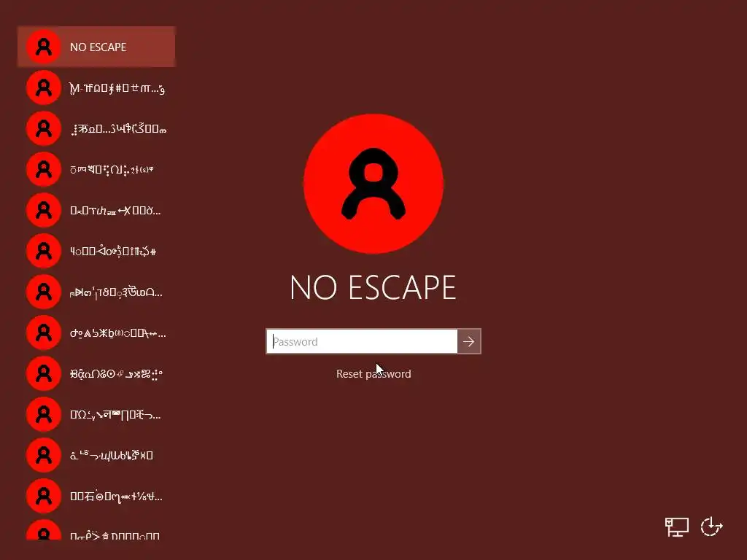Choose the garbled username containing the '☉' circle-dot symbol
Image resolution: width=747 pixels, height=560 pixels.
116,374
